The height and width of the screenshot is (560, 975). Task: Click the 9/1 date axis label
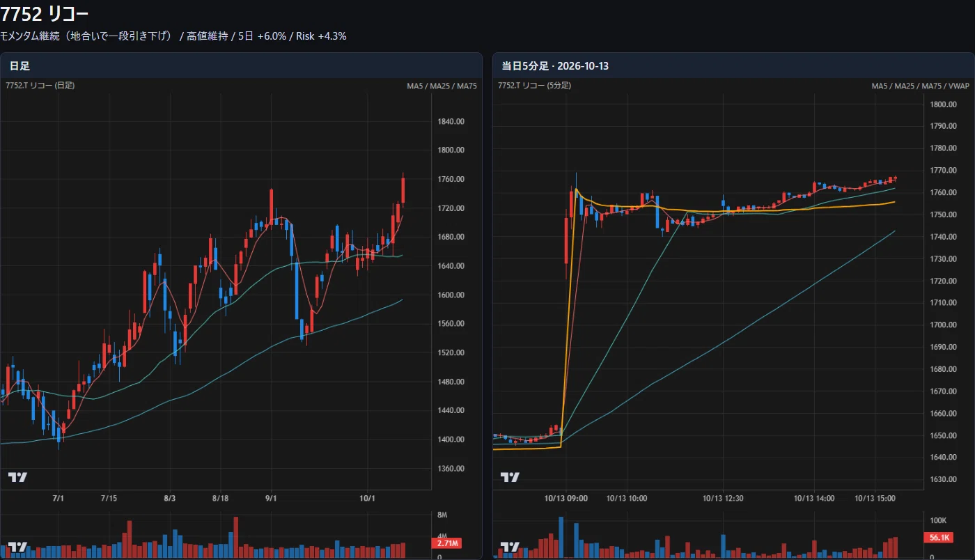pos(272,499)
